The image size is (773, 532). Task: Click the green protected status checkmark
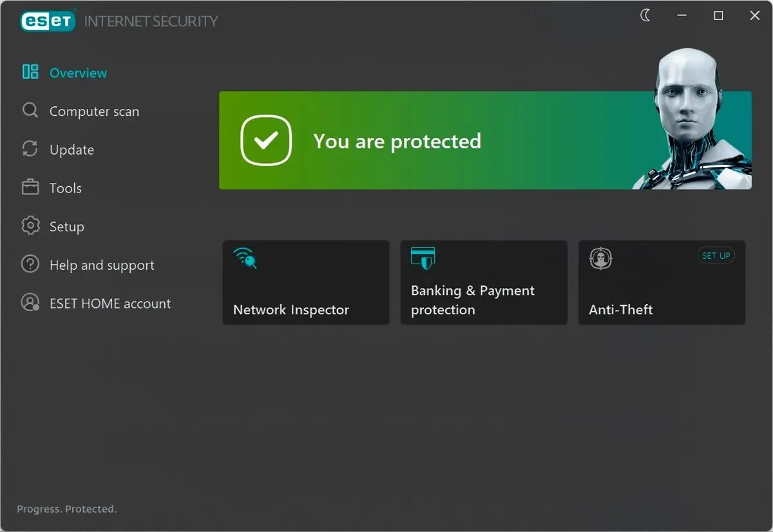click(x=266, y=140)
